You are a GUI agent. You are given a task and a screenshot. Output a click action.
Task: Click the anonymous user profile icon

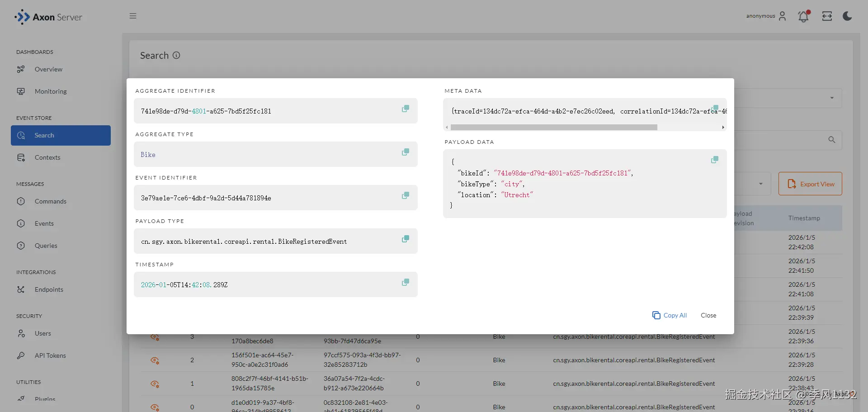click(783, 16)
